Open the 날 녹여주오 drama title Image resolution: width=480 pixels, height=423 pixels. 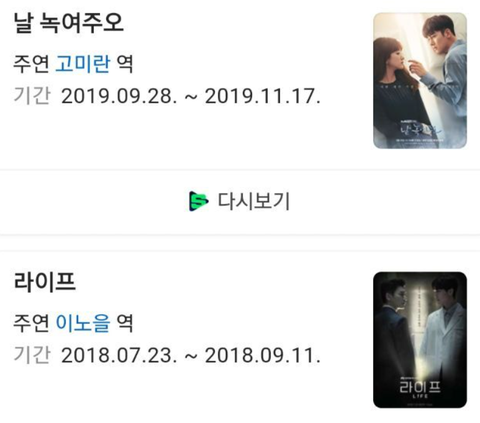click(68, 23)
